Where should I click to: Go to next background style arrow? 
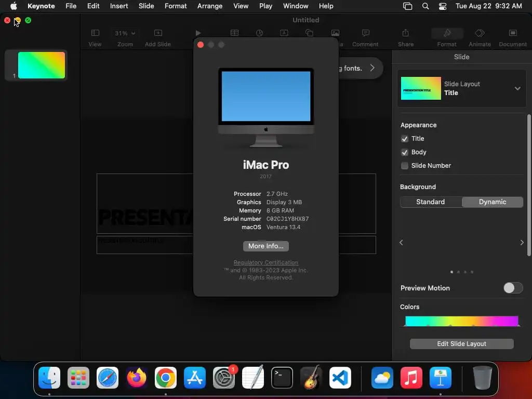click(522, 242)
